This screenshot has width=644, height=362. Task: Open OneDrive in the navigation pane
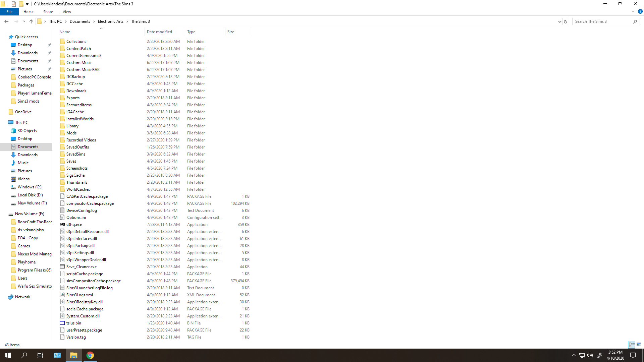(23, 112)
